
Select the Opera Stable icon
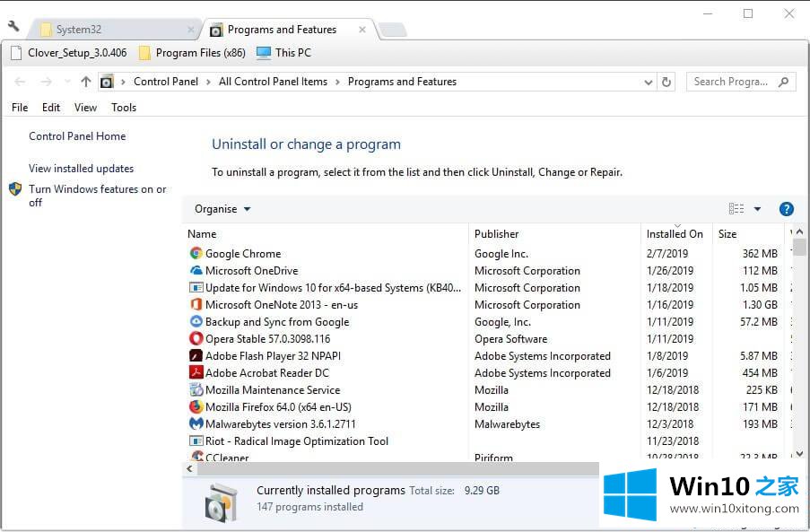click(196, 338)
